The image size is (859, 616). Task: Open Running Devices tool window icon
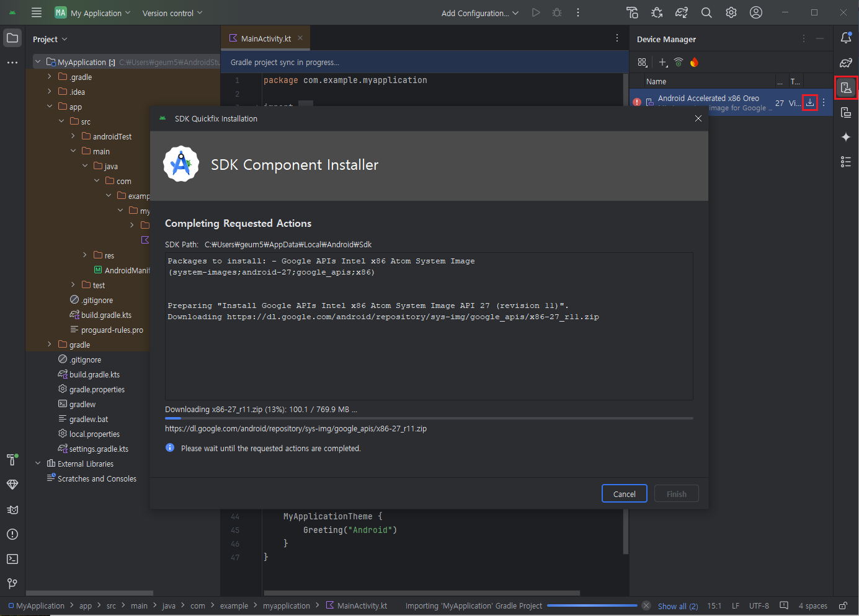click(846, 112)
